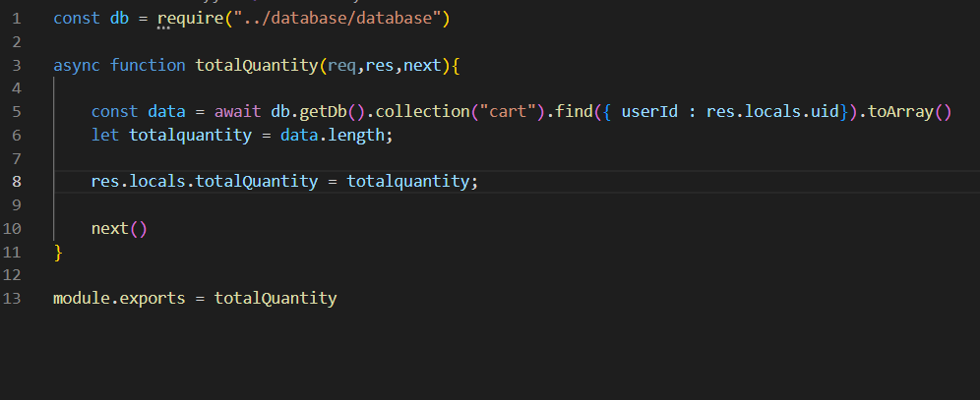Click the "collection" method on line 5
Viewport: 980px width, 400px height.
[x=423, y=112]
